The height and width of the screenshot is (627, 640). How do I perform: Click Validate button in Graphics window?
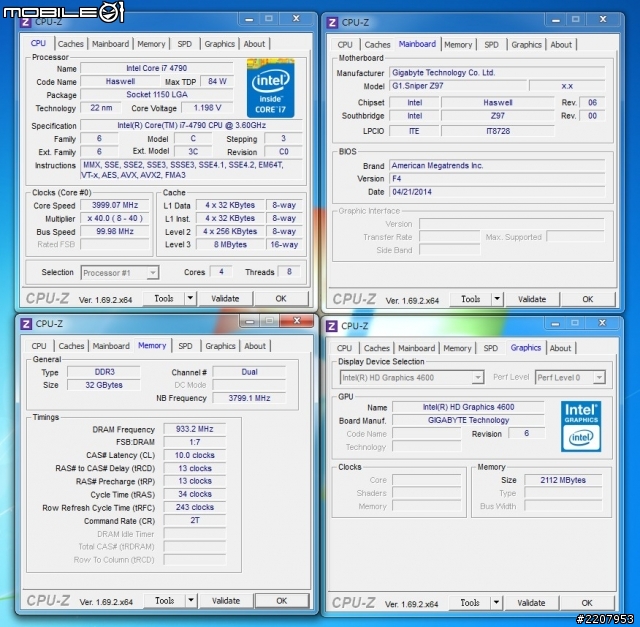tap(531, 603)
